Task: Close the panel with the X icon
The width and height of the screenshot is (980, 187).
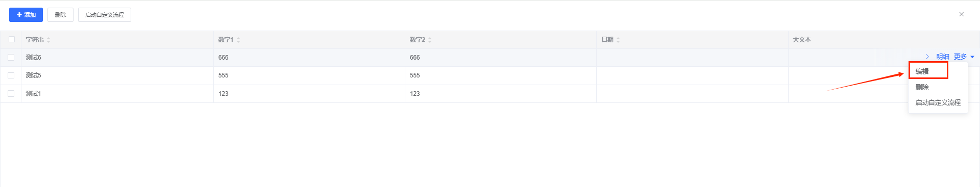Action: (x=962, y=14)
